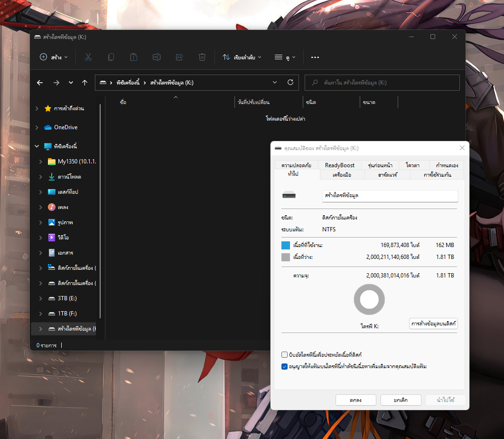
Task: Click the Rename icon in the Explorer toolbar
Action: coord(157,57)
